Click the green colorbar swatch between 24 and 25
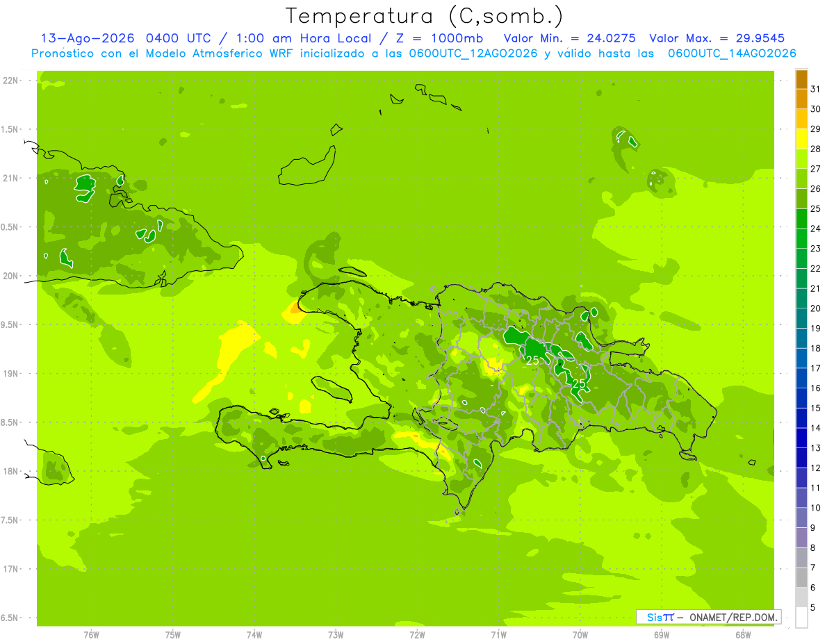 (x=801, y=219)
